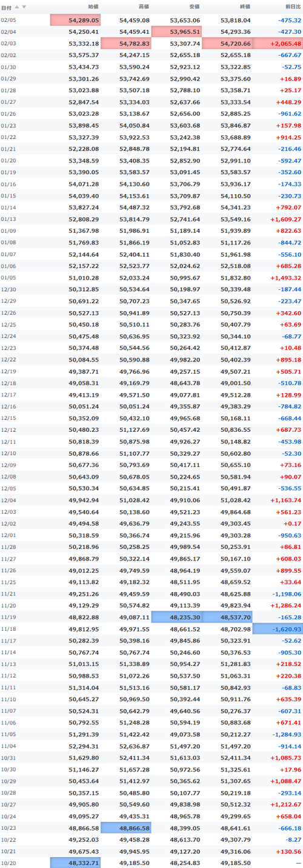
Task: Click the date cell 10/31
Action: (x=8, y=758)
